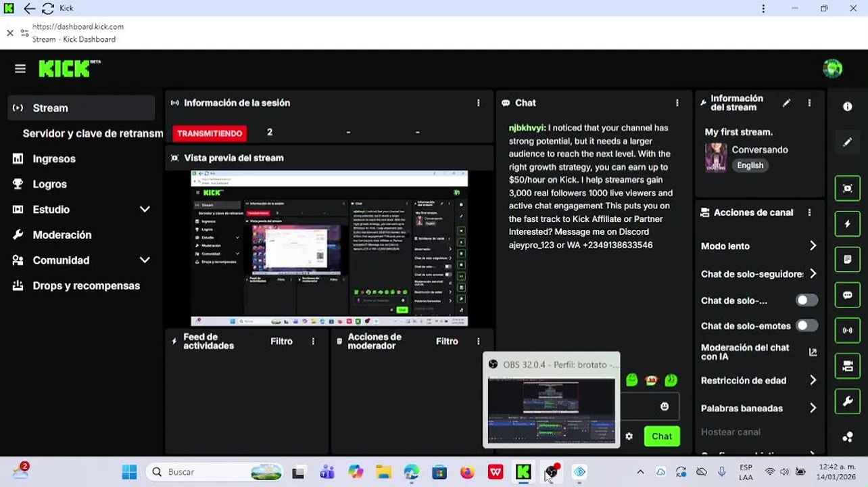Toggle the channel actions widget icon
The image size is (868, 487).
848,367
